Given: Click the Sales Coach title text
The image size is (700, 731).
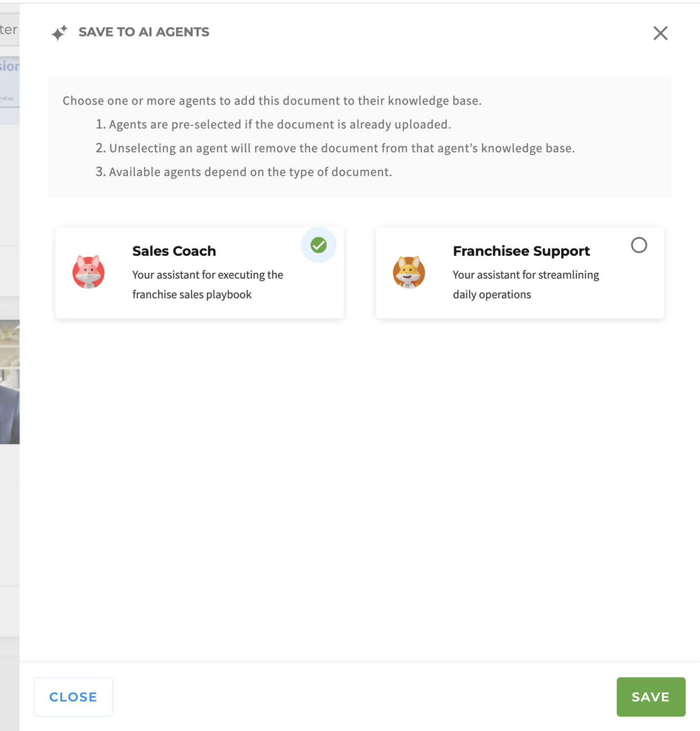Looking at the screenshot, I should pyautogui.click(x=174, y=251).
